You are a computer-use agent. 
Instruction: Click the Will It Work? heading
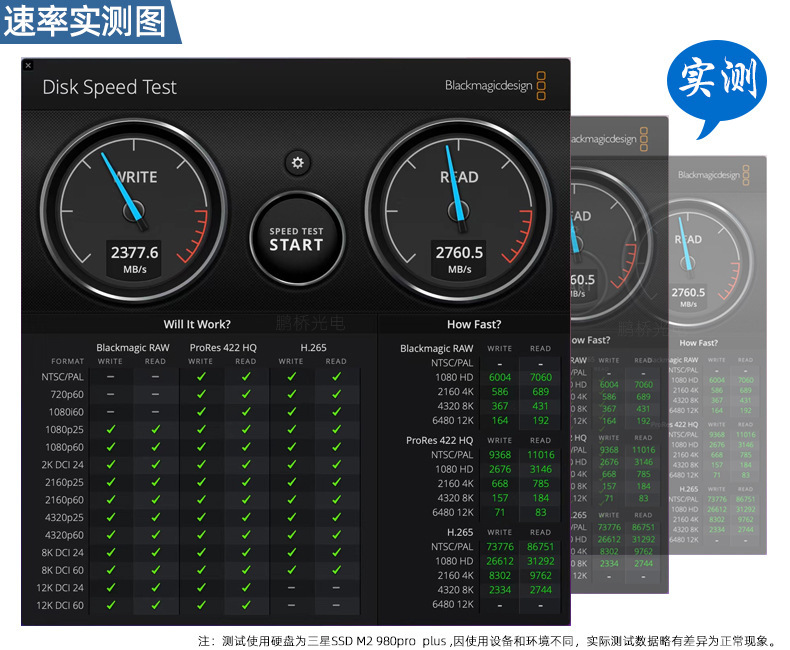(x=197, y=324)
